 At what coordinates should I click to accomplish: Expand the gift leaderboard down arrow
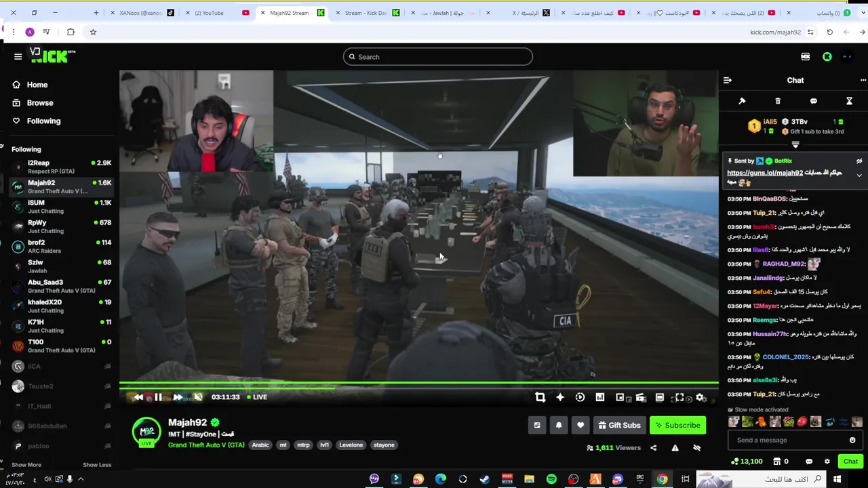795,144
